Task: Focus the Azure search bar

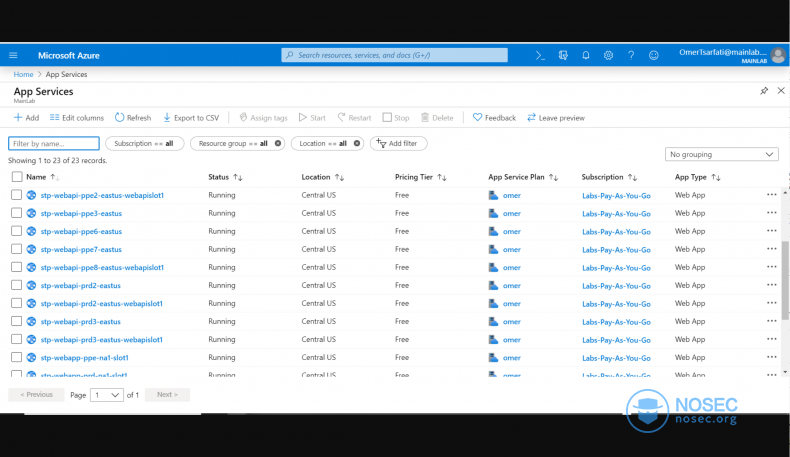Action: [x=394, y=55]
